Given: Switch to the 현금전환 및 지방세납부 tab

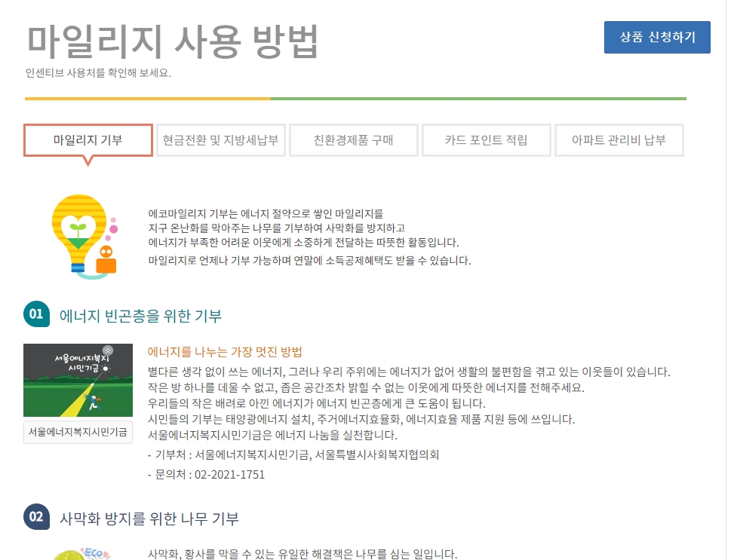Looking at the screenshot, I should (x=220, y=139).
